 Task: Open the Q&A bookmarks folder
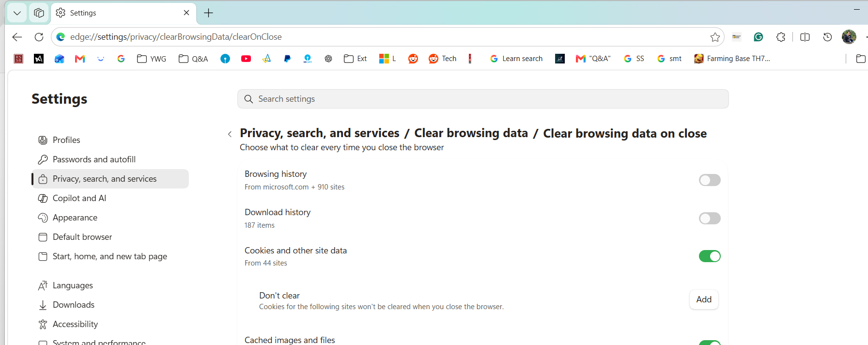[193, 59]
